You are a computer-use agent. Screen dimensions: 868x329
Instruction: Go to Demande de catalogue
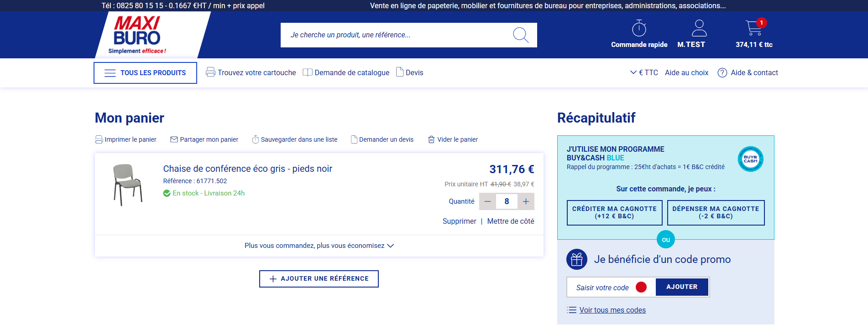pyautogui.click(x=346, y=72)
